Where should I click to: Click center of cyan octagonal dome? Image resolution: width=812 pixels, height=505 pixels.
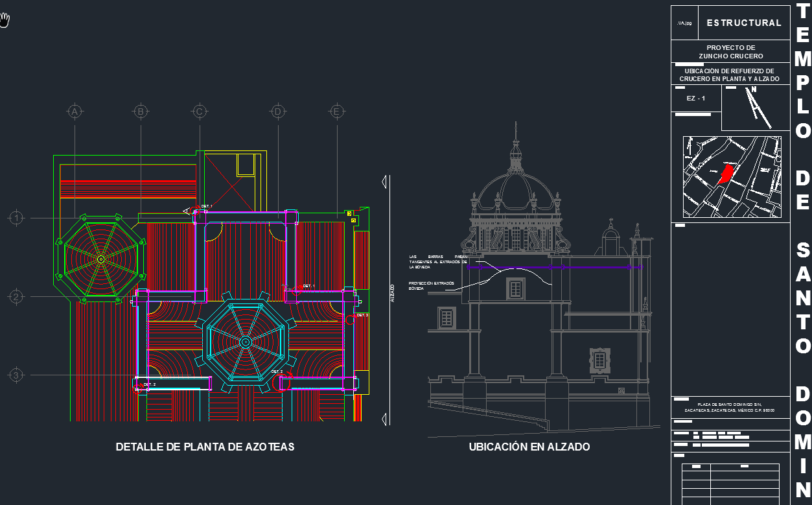[x=245, y=342]
